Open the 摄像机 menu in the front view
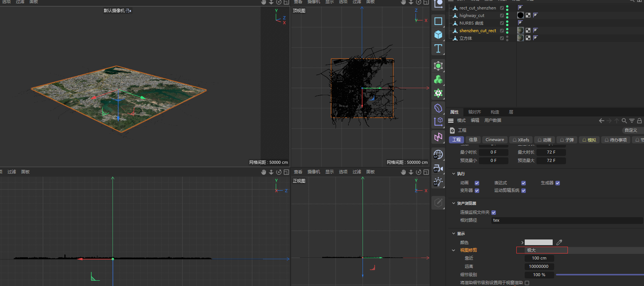644x286 pixels. point(314,172)
